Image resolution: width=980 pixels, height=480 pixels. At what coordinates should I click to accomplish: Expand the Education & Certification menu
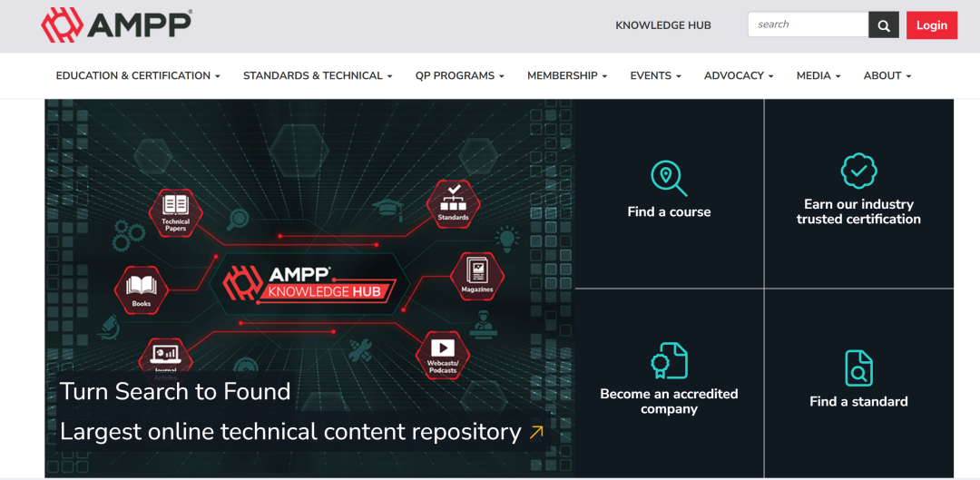[x=138, y=75]
